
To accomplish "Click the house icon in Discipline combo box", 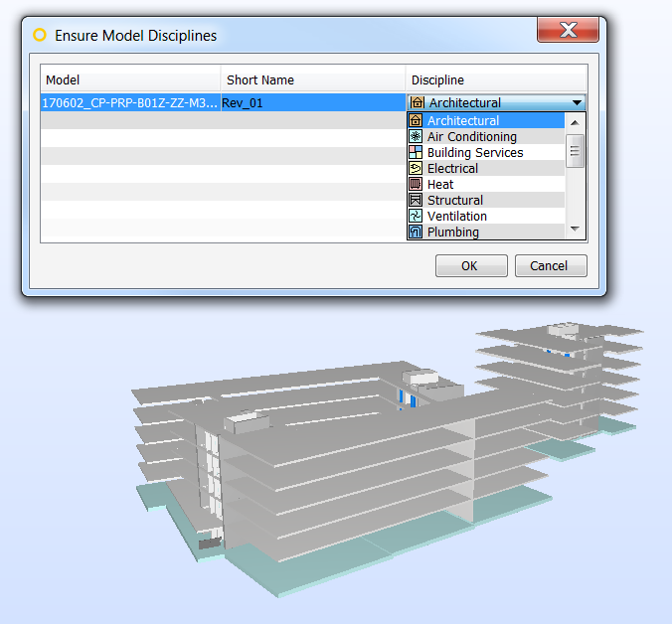I will coord(417,102).
